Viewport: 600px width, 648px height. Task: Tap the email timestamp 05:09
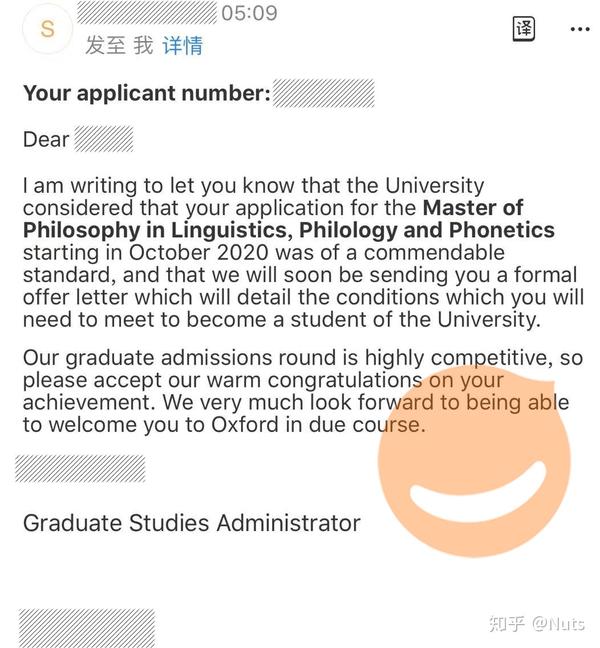[249, 13]
